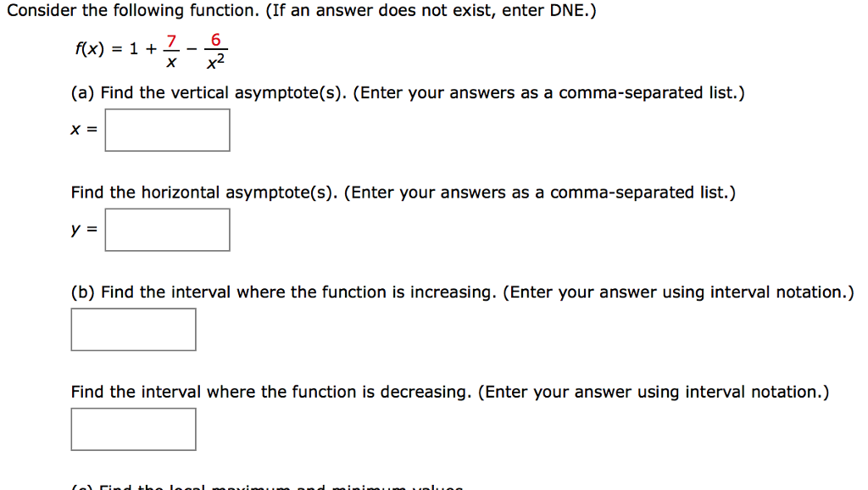Click the 'Find the horizontal asymptote(s)' text
868x490 pixels.
(203, 192)
